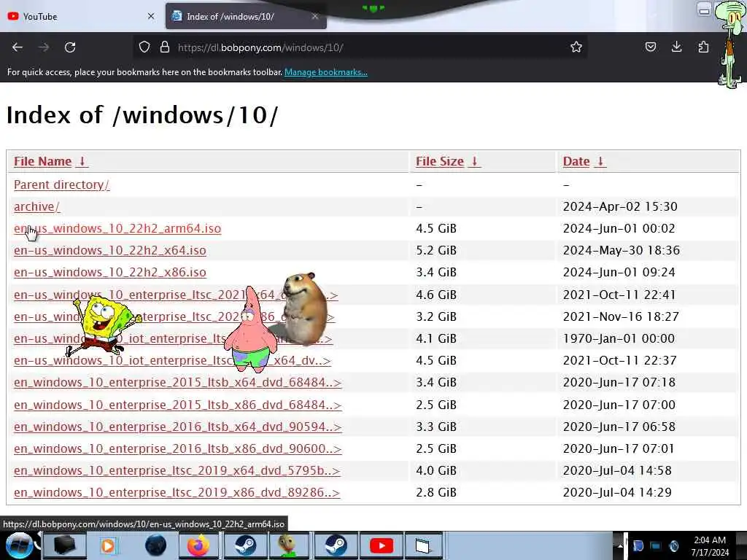The image size is (747, 560).
Task: Open the Pocket save icon
Action: pos(650,47)
